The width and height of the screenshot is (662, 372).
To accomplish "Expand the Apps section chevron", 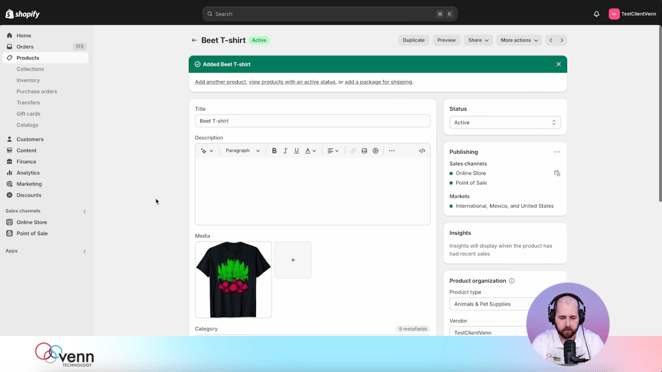I will point(84,252).
